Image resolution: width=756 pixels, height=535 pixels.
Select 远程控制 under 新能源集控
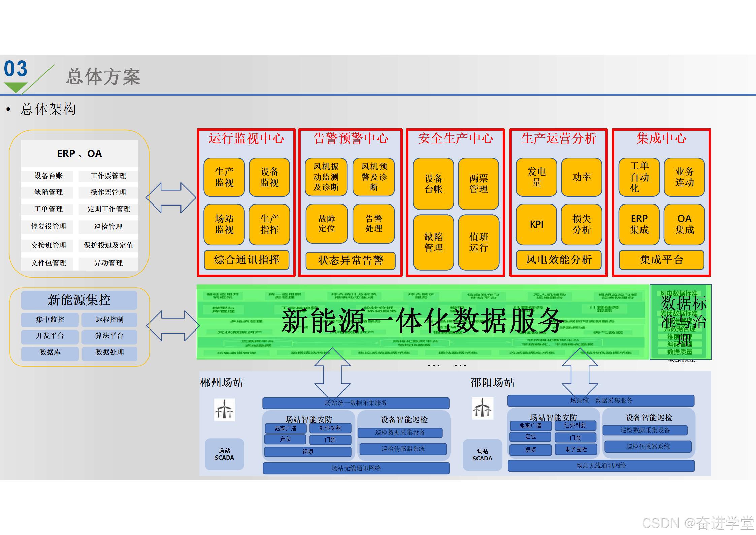tap(109, 320)
